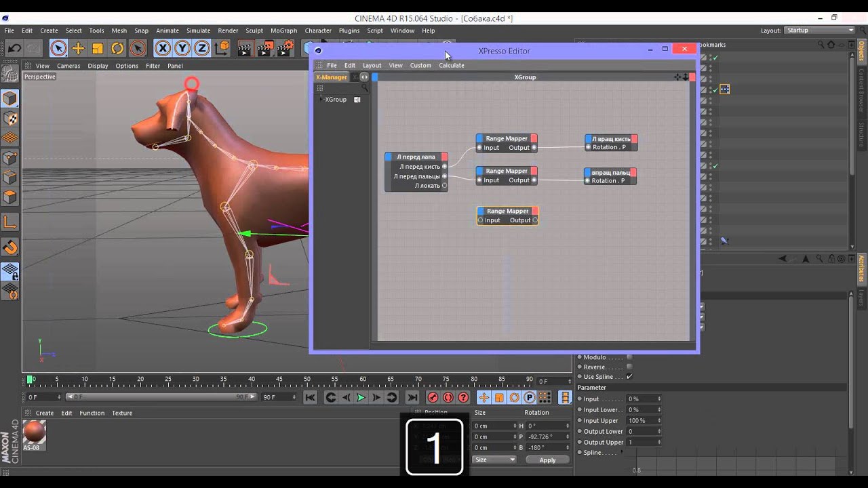Screen dimensions: 868x488
Task: Click the Output Upper value field
Action: (644, 442)
